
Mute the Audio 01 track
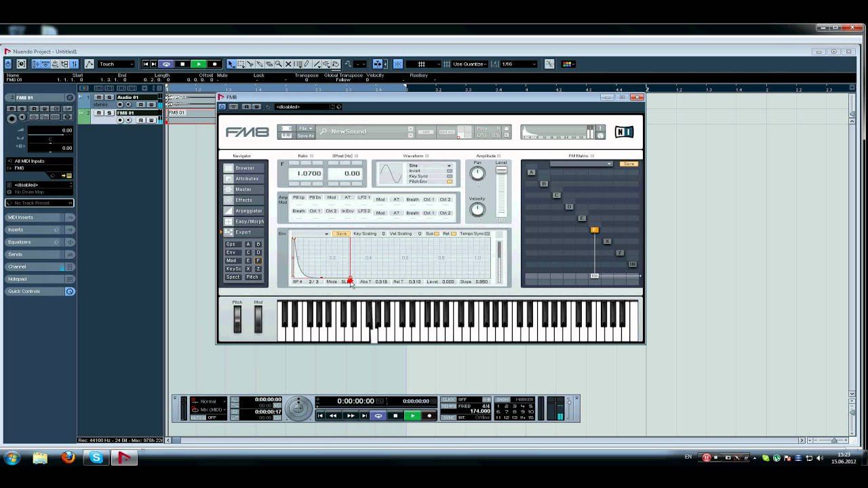click(x=99, y=97)
